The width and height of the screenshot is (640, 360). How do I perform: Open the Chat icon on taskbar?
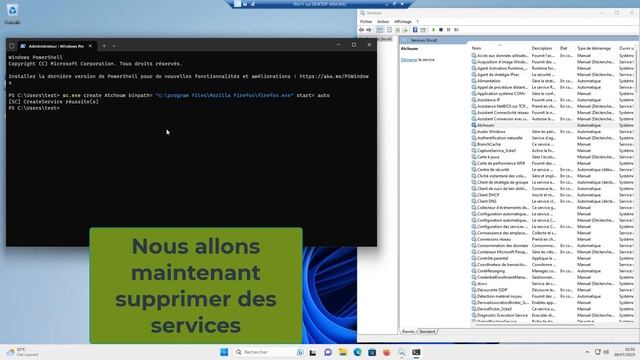point(328,352)
